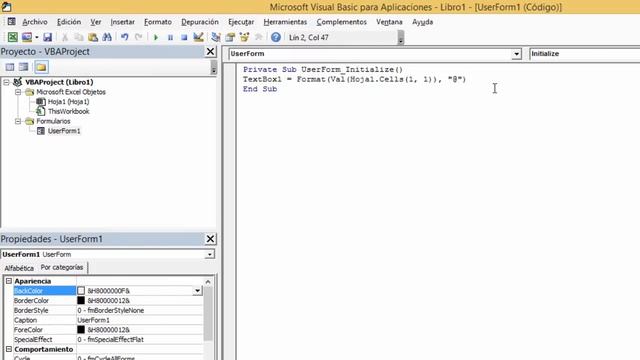Collapse the VBAProject (Libro1) tree node
The width and height of the screenshot is (640, 360).
[x=7, y=82]
